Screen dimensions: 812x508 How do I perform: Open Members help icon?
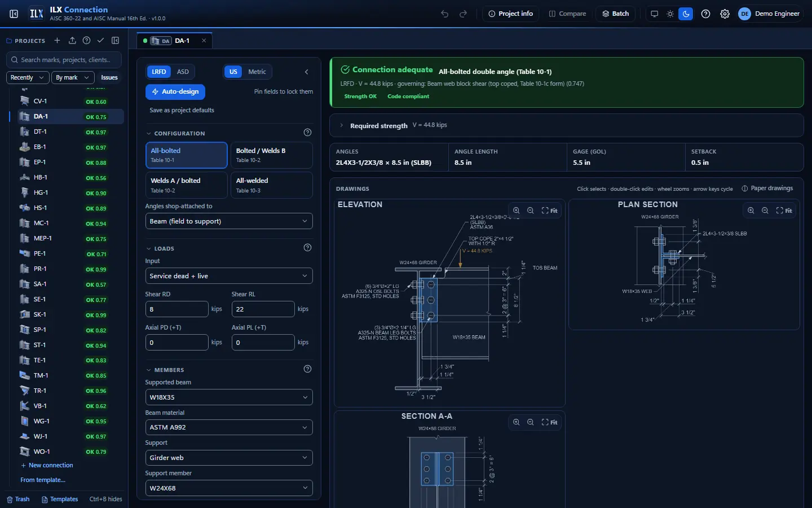point(307,369)
